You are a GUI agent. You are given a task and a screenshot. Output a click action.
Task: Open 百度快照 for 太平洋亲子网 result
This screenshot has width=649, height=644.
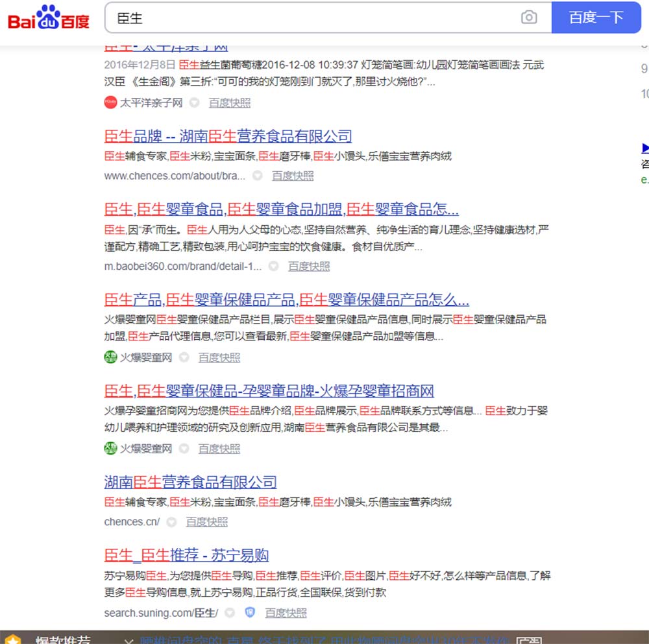tap(230, 102)
